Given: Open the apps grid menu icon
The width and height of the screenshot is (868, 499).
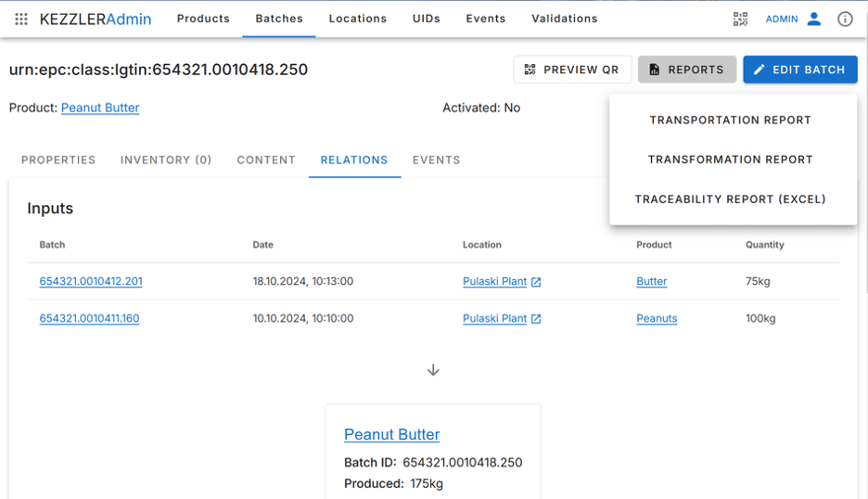Looking at the screenshot, I should tap(21, 19).
